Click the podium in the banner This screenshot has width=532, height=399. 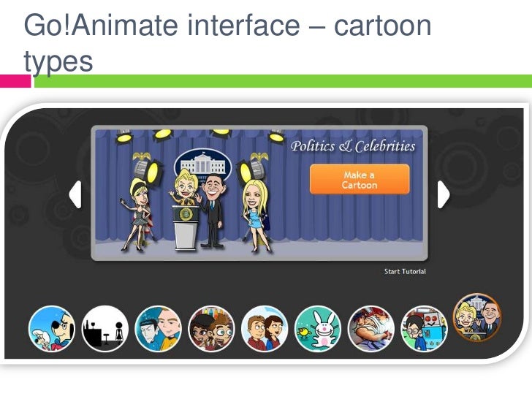coord(186,228)
